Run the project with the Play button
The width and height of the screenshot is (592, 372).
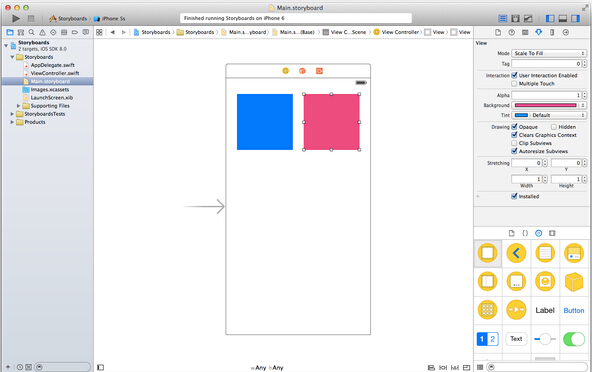(x=16, y=18)
